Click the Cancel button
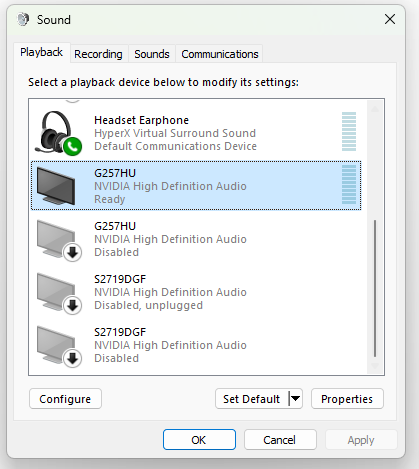419x469 pixels. [280, 440]
